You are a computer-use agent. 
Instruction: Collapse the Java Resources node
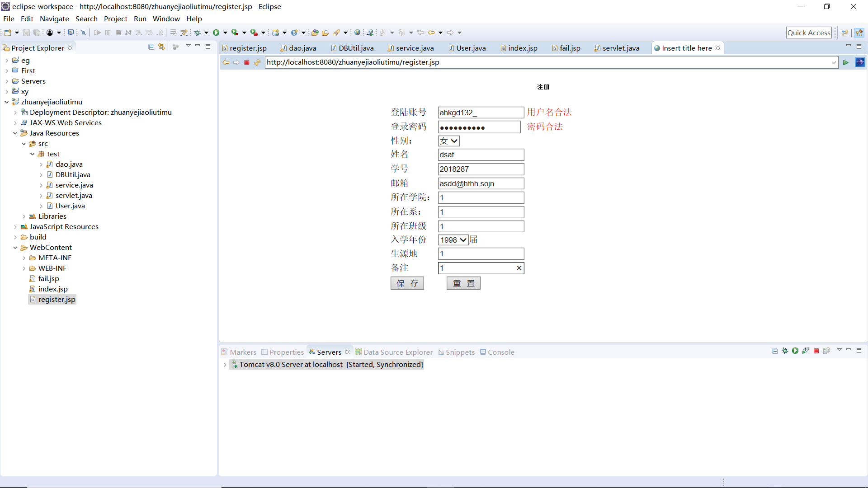coord(15,133)
